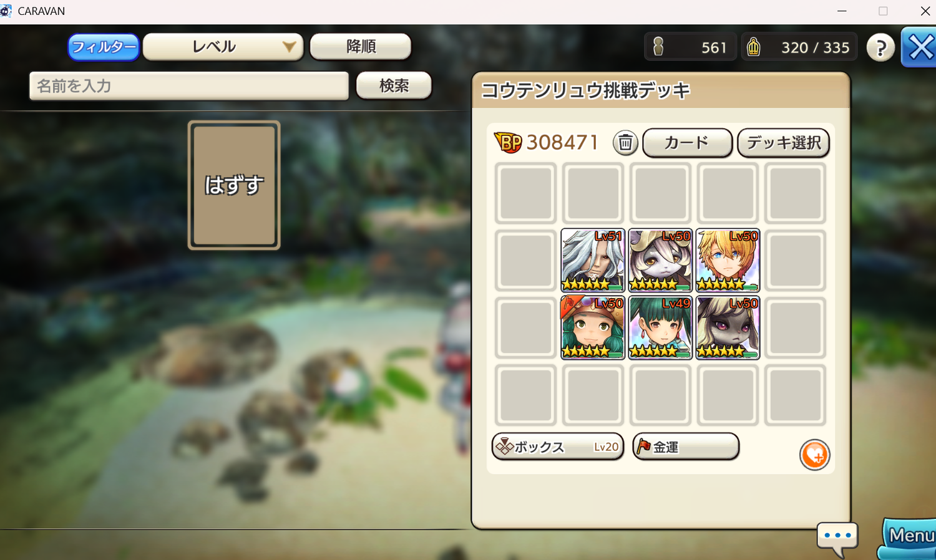Open the chat speech bubble icon

(837, 538)
